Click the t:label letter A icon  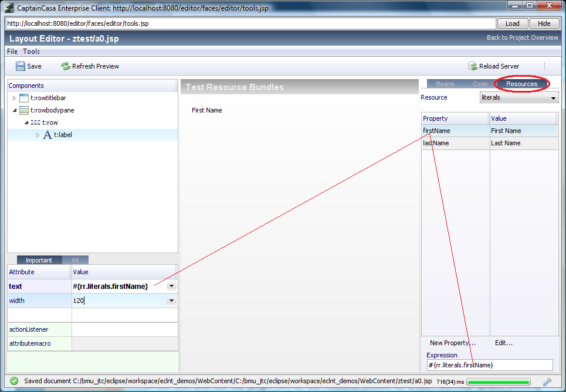click(48, 135)
